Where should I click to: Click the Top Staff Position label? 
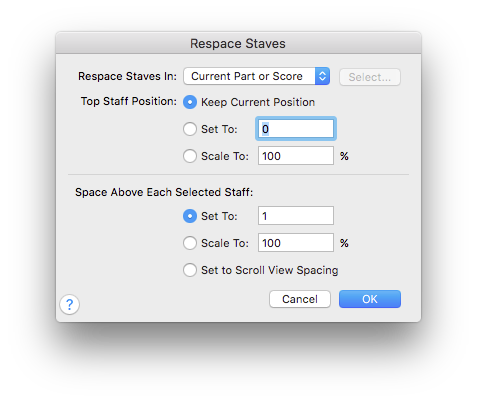129,101
